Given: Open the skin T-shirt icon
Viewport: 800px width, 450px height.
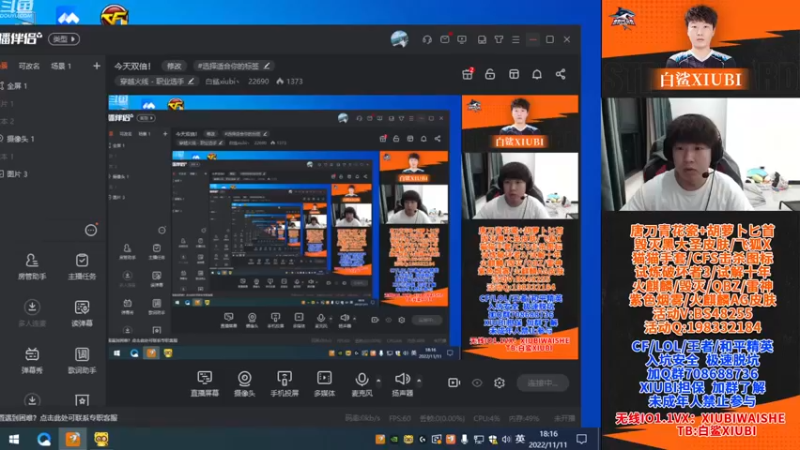Looking at the screenshot, I should point(499,39).
